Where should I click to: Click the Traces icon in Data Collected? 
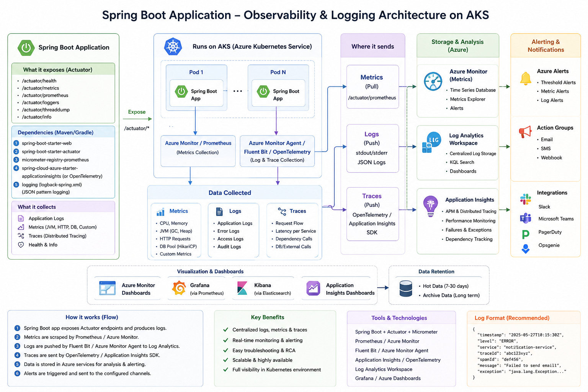coord(282,211)
